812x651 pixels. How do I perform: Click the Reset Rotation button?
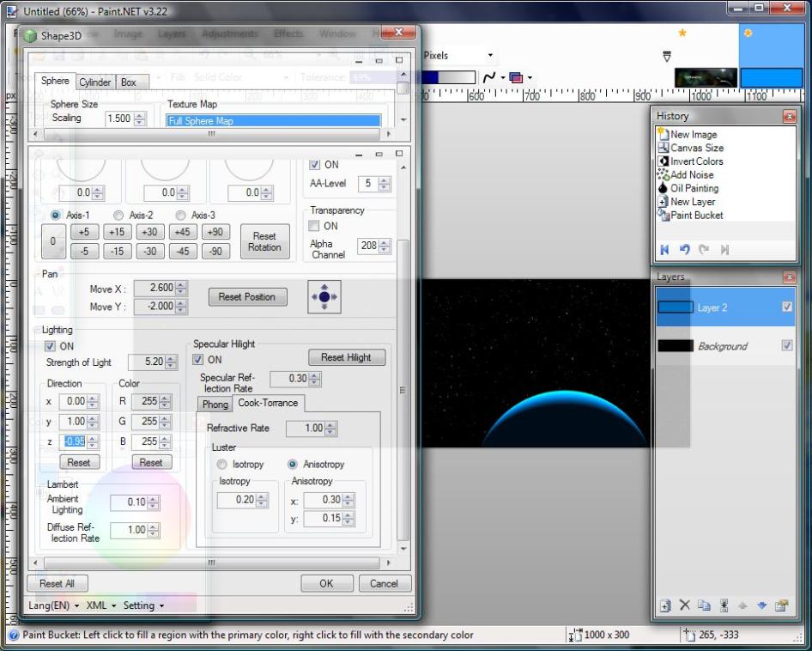tap(264, 241)
